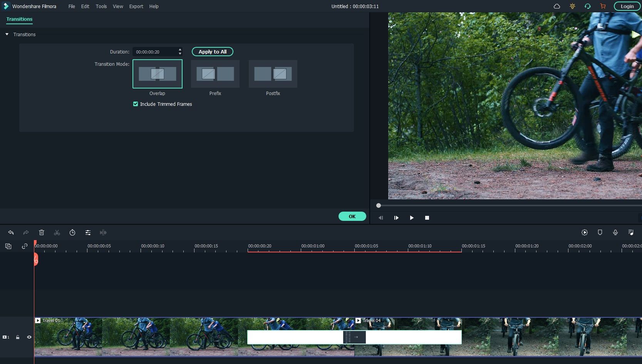Increase duration with the up stepper arrow

180,50
